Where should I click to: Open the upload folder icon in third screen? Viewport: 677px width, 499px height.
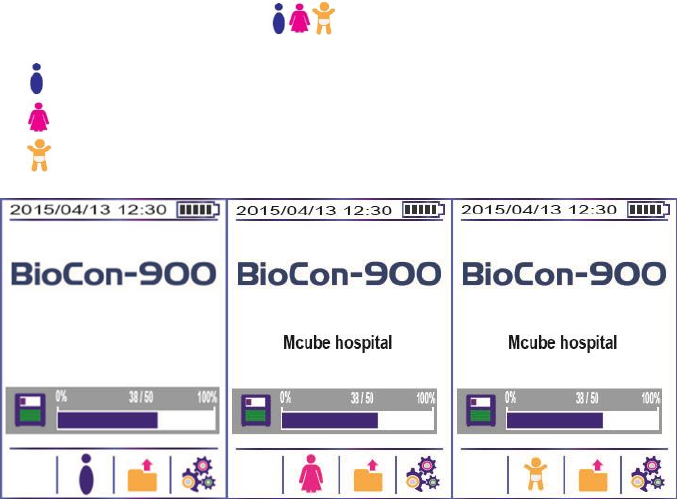[593, 473]
